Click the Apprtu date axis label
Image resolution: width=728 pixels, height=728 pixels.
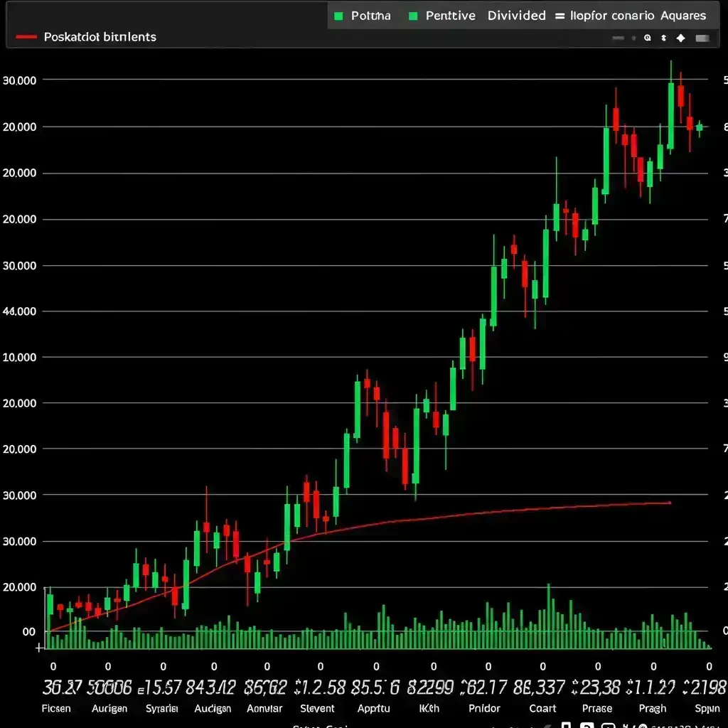pyautogui.click(x=374, y=709)
